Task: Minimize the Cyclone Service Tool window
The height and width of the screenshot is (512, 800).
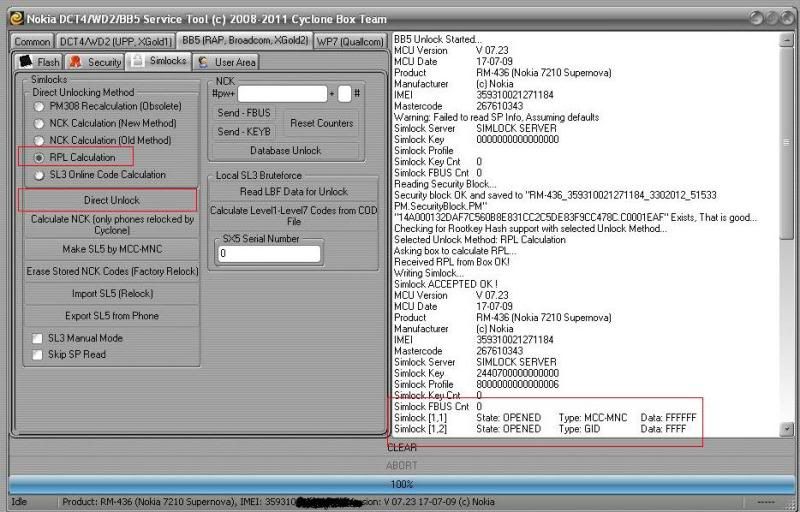Action: coord(759,17)
